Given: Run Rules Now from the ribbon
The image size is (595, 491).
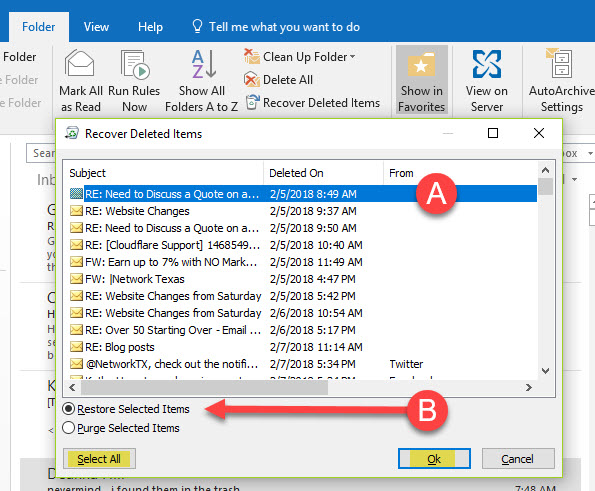Looking at the screenshot, I should click(x=134, y=81).
